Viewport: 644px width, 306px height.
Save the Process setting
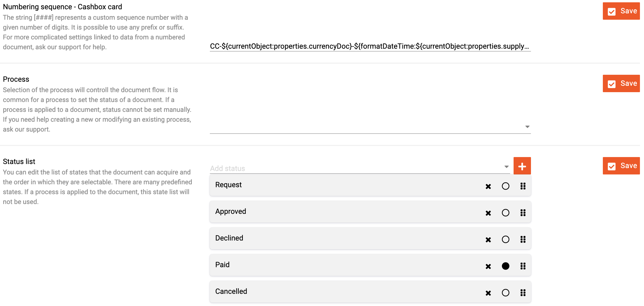click(621, 83)
